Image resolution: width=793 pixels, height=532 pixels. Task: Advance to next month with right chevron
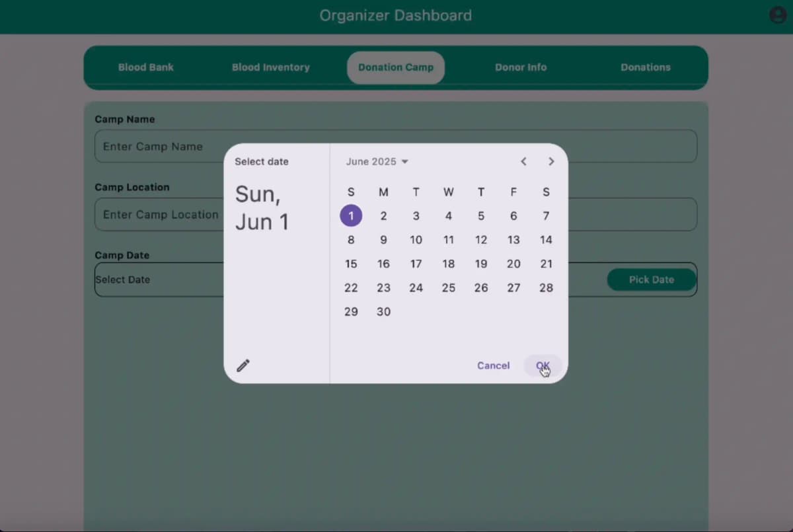click(x=551, y=161)
